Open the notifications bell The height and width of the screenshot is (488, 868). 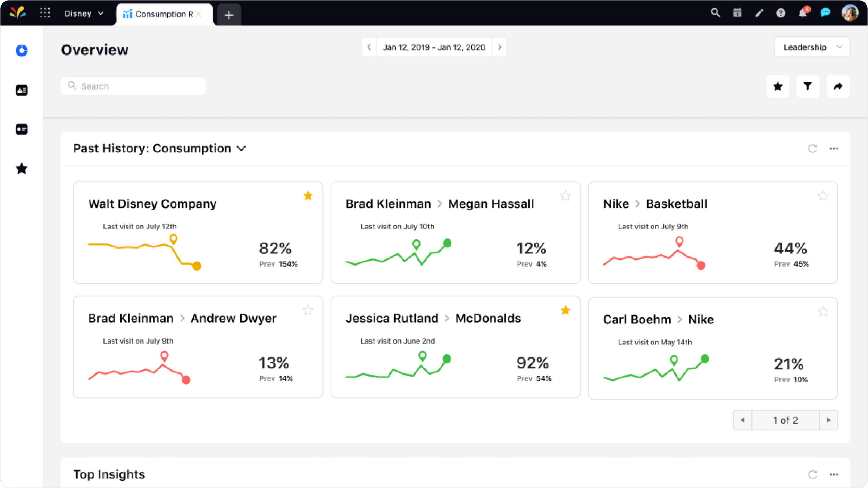(803, 13)
